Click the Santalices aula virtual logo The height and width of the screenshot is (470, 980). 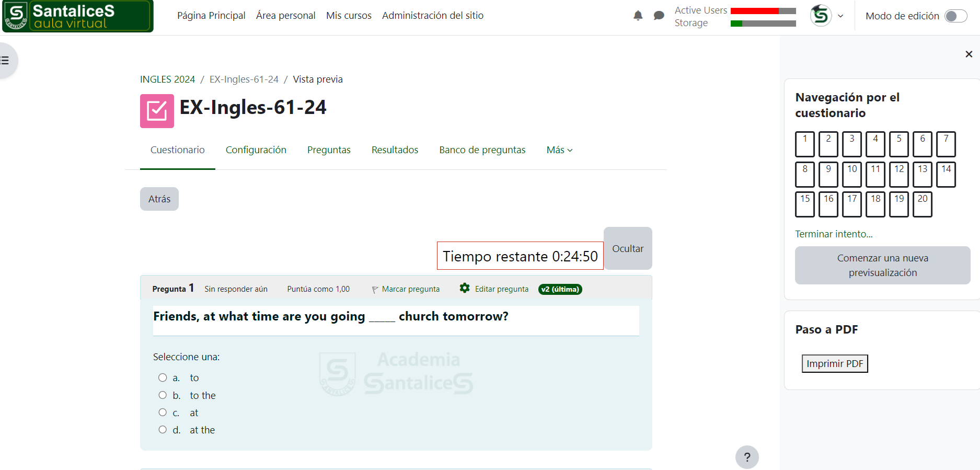[78, 16]
